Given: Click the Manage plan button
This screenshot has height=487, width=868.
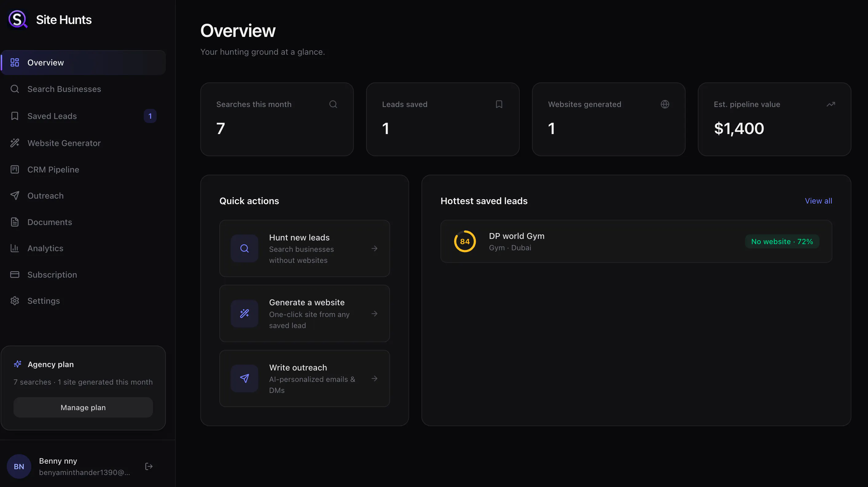Looking at the screenshot, I should (83, 407).
